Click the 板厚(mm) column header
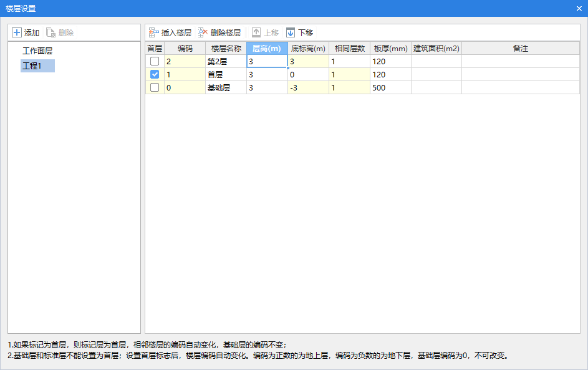Screen dimensions: 588x370 coord(390,48)
